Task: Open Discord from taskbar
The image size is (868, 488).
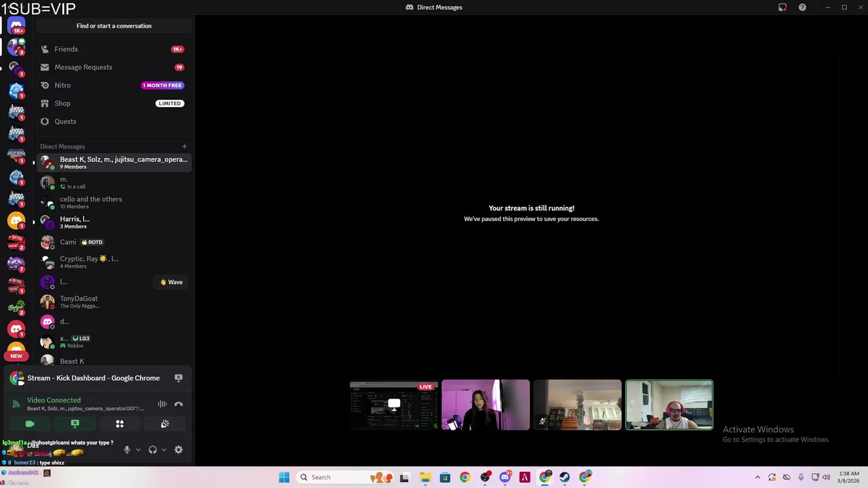Action: [505, 477]
